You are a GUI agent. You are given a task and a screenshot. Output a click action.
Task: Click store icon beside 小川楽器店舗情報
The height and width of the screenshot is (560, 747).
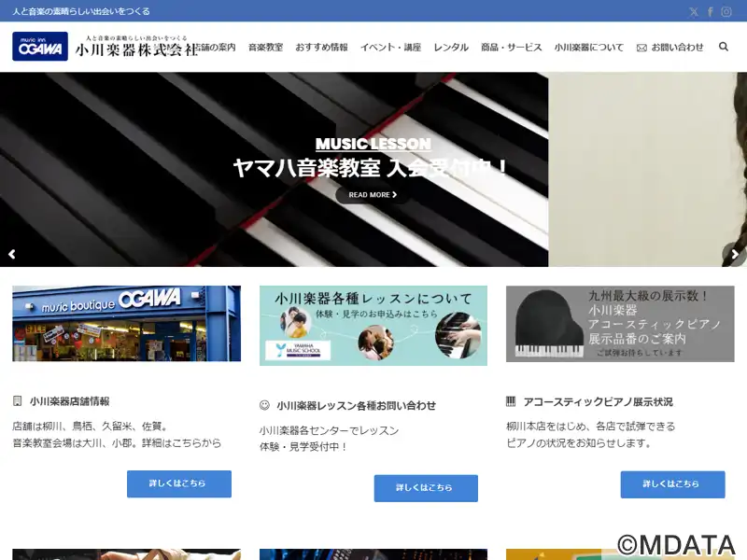[17, 401]
